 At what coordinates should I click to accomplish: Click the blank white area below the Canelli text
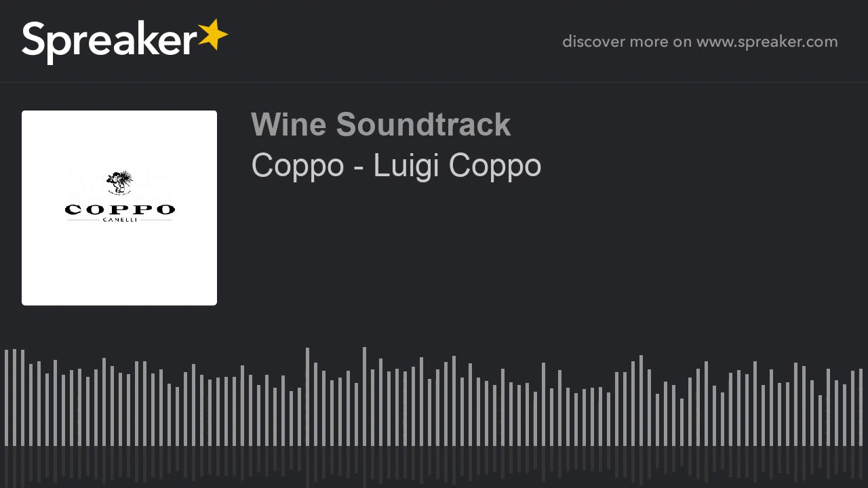pos(119,264)
